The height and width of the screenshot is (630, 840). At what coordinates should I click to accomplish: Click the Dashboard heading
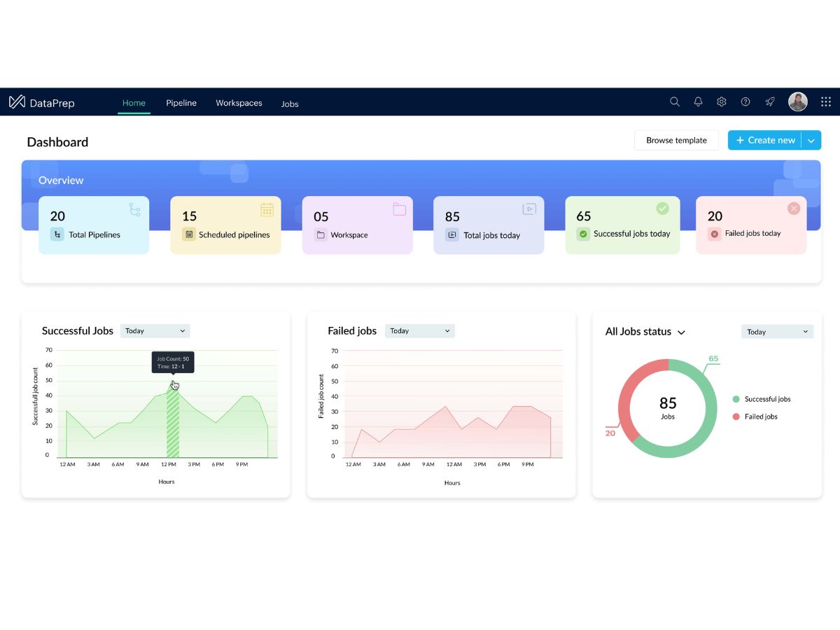[57, 142]
